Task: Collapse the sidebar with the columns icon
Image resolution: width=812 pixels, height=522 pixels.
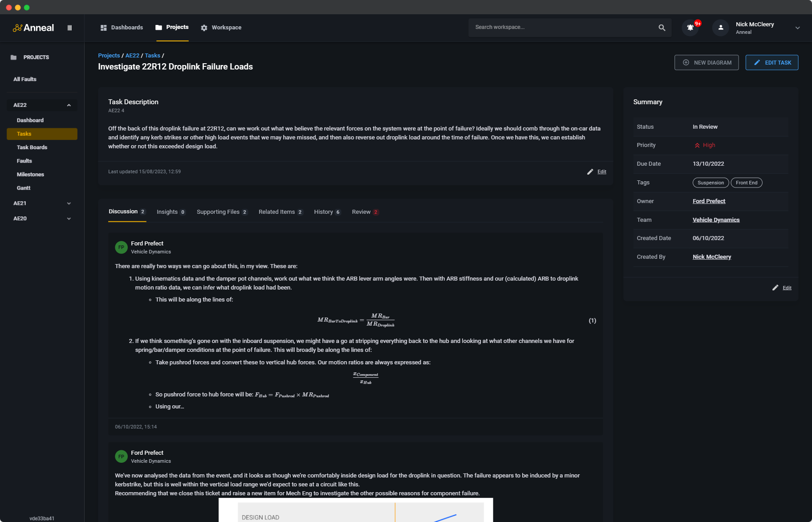Action: [x=69, y=28]
